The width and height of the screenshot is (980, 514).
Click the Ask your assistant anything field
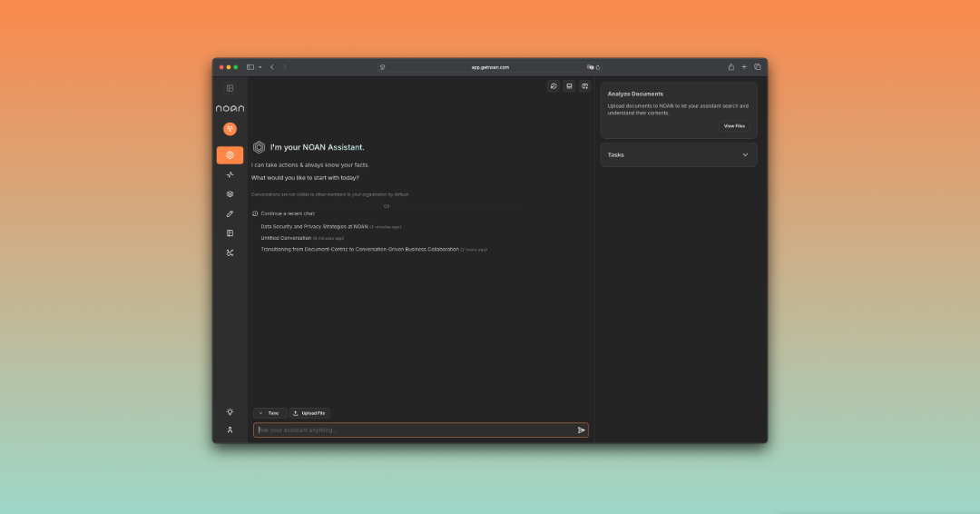pos(421,430)
